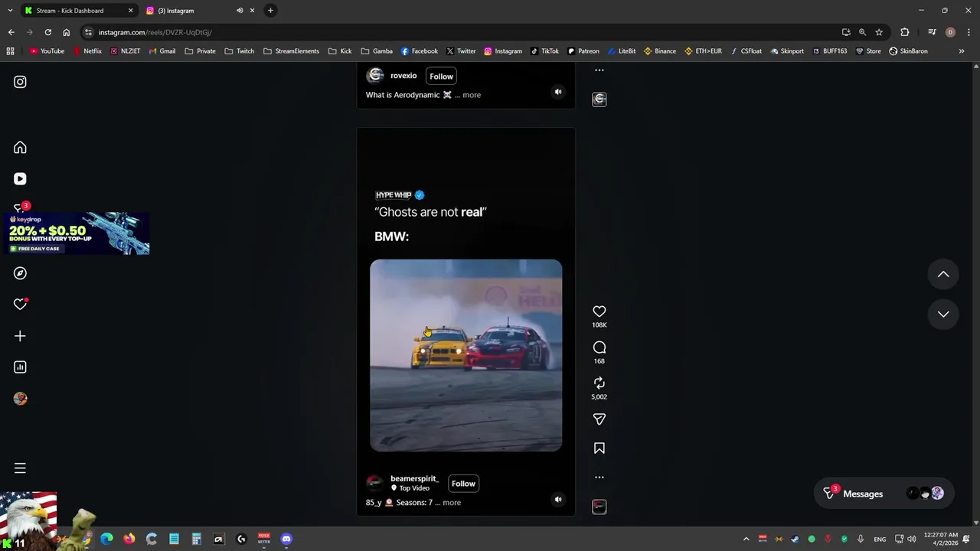This screenshot has width=980, height=551.
Task: Bookmark this page with the star
Action: (x=879, y=32)
